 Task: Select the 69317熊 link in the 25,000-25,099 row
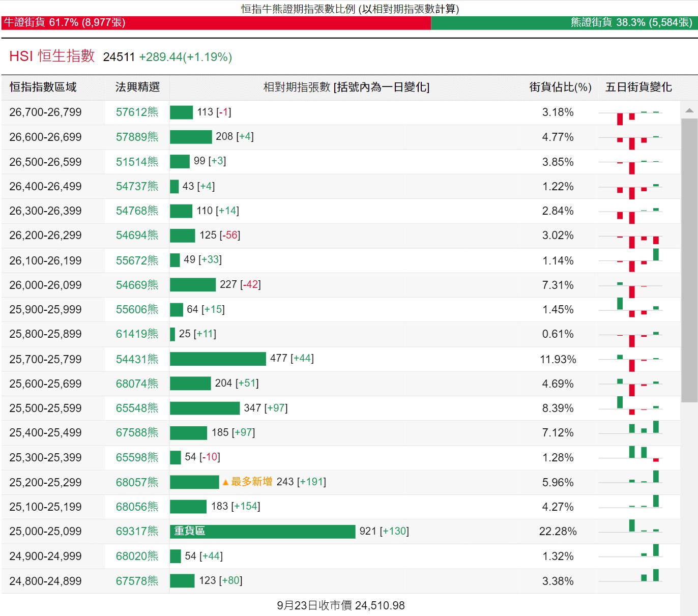(x=137, y=532)
